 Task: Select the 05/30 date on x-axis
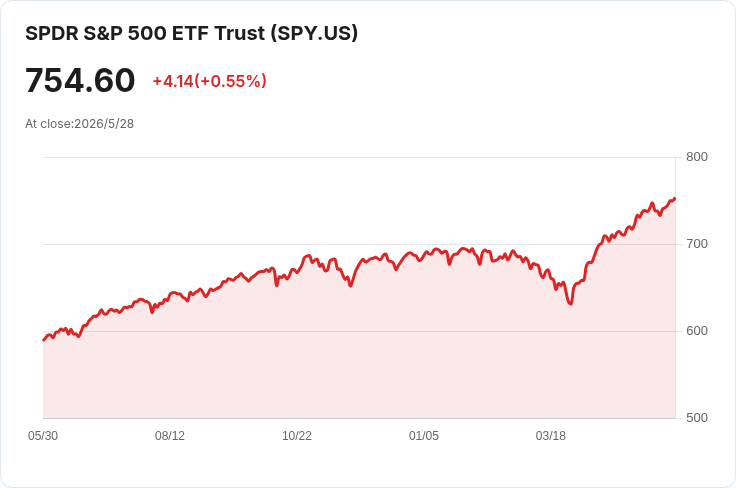[x=43, y=436]
